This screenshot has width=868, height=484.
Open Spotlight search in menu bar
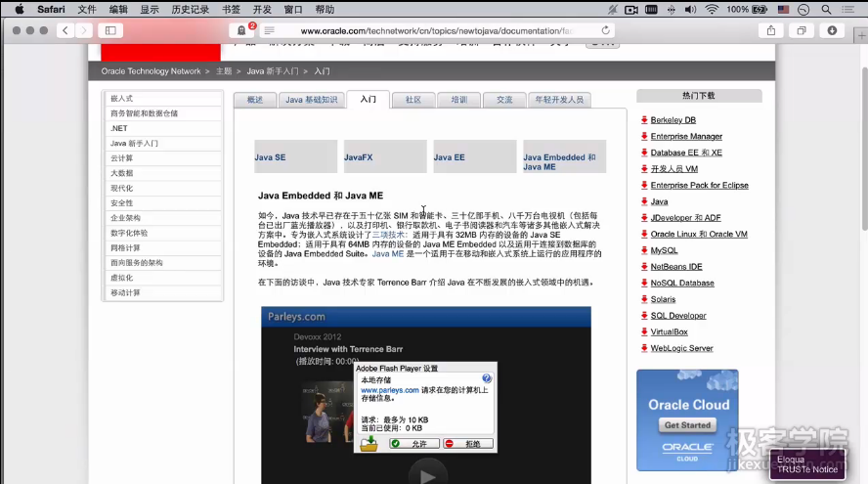[826, 10]
